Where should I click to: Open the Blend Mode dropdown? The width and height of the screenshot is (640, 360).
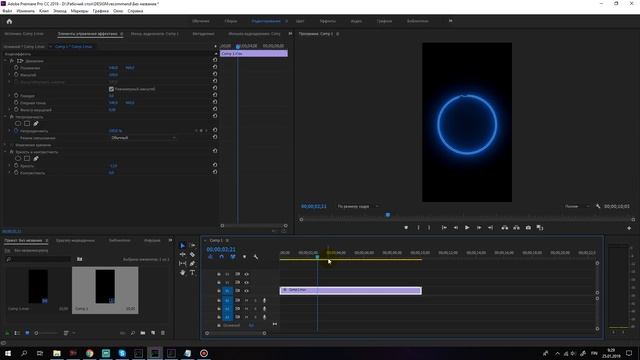143,138
